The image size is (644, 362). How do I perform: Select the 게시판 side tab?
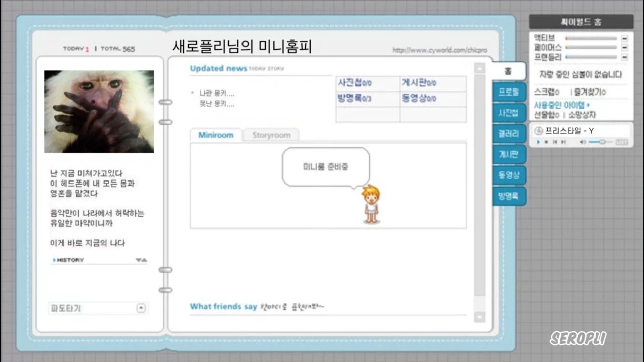tap(509, 154)
